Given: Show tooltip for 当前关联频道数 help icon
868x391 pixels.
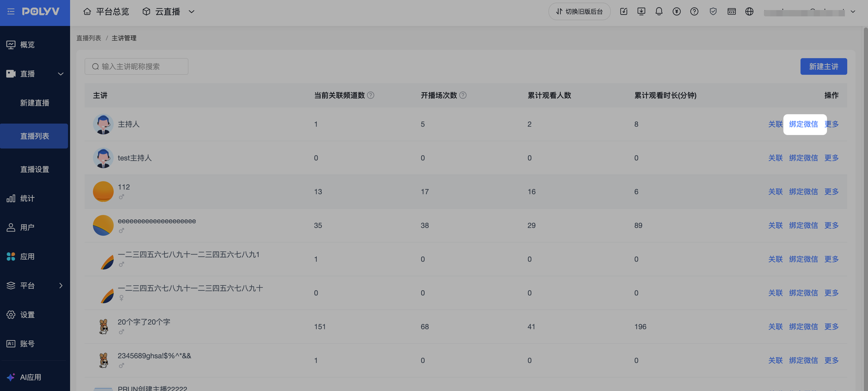Looking at the screenshot, I should point(371,95).
